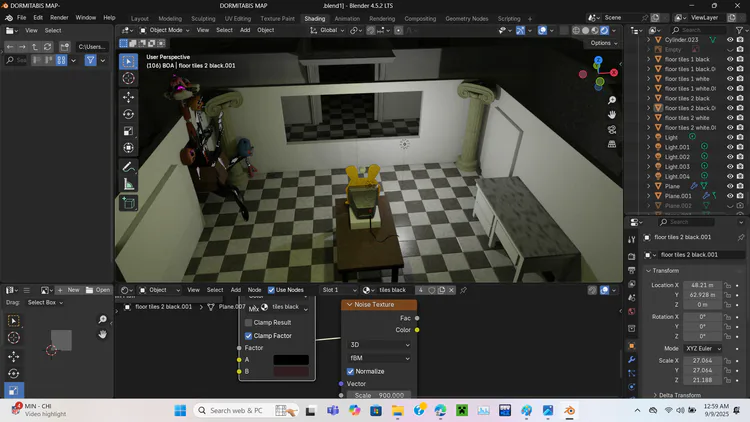The width and height of the screenshot is (750, 422).
Task: Toggle eye icon for Cylinder.023
Action: coord(730,40)
